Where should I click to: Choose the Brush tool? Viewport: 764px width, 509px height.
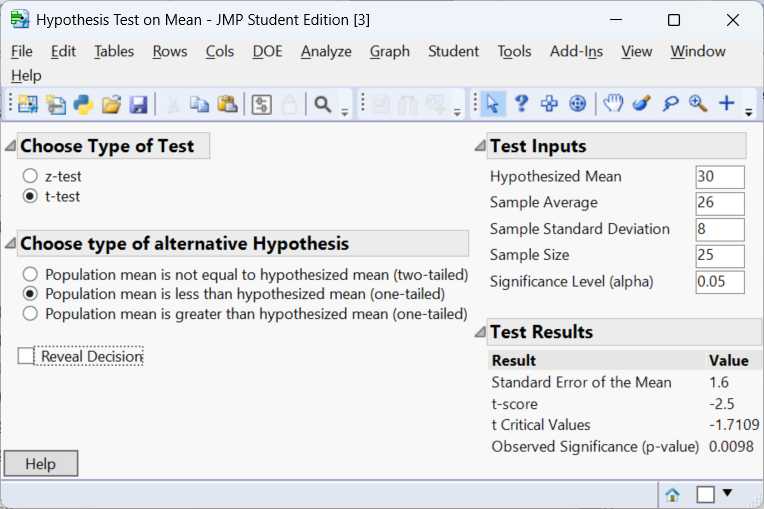642,104
